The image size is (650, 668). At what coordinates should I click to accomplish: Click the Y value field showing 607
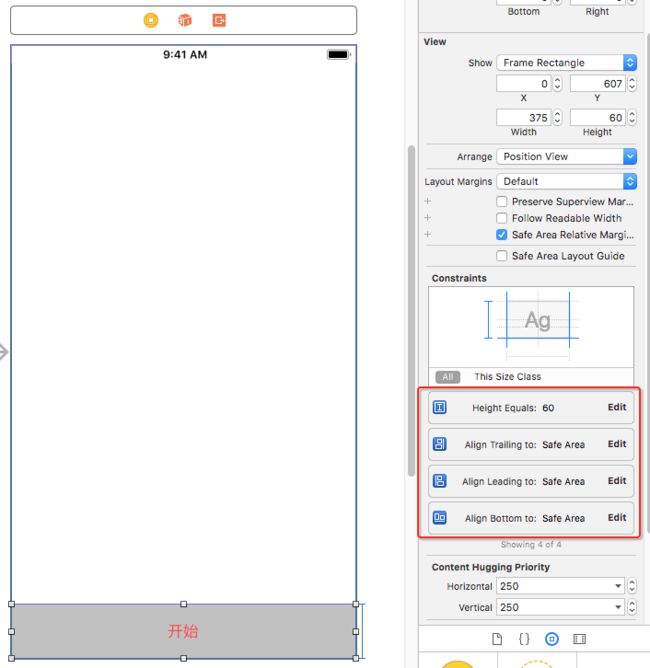(598, 84)
